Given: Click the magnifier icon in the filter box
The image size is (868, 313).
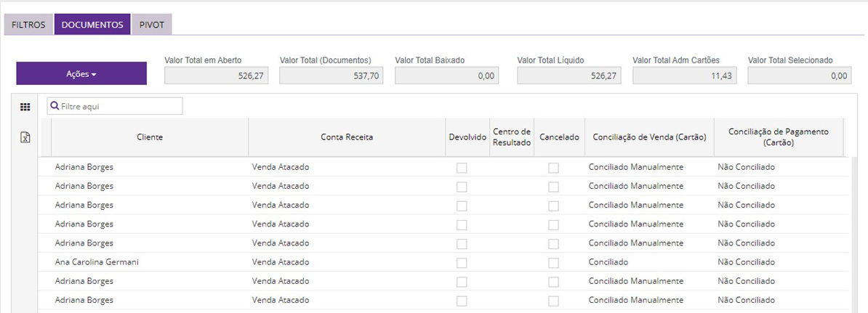Looking at the screenshot, I should click(54, 106).
